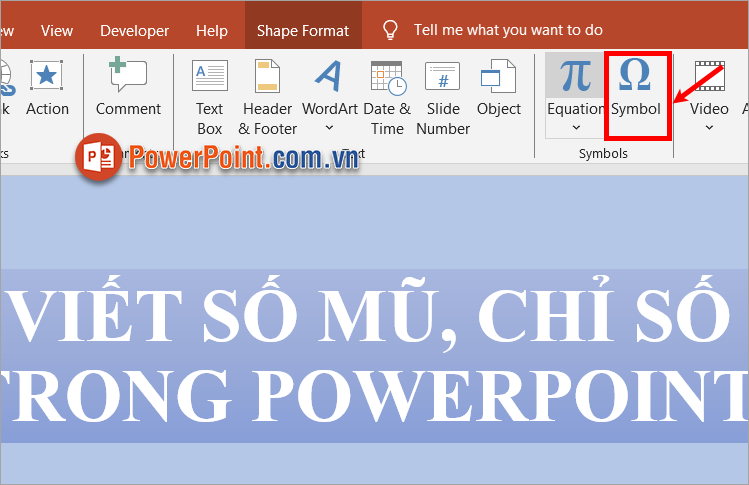Expand the Video dropdown arrow
Viewport: 749px width, 485px height.
[x=709, y=128]
